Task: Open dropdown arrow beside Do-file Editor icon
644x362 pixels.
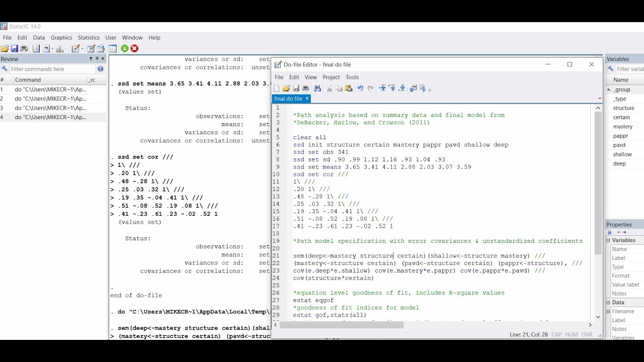Action: pos(83,49)
